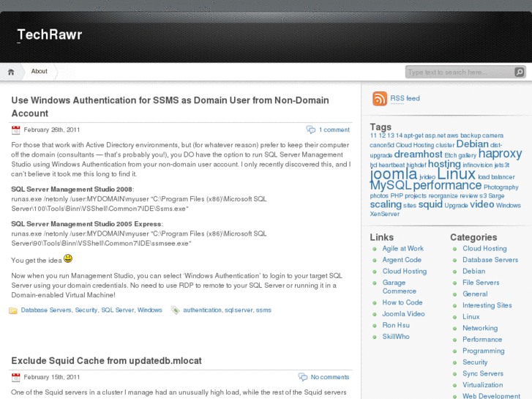
Task: Open the SSMS Windows Authentication post title
Action: coord(170,107)
